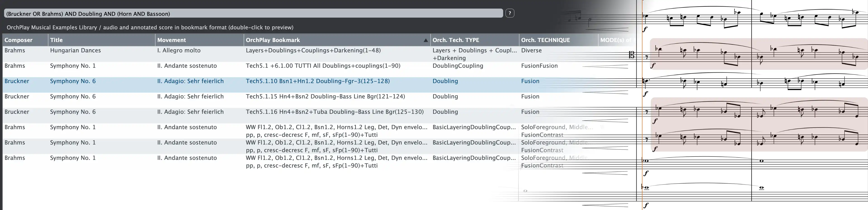
Task: Select bookmark Layers+Doublings+Couplings+Darkening(1-48)
Action: [x=313, y=51]
